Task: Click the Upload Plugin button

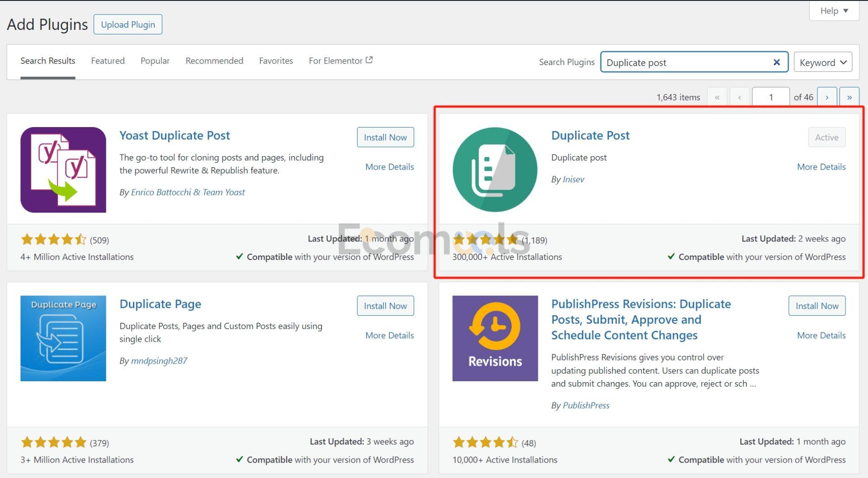Action: click(128, 24)
